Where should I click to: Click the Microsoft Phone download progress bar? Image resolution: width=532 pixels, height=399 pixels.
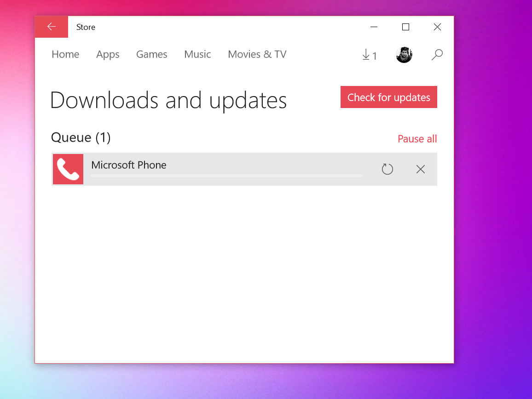coord(226,176)
